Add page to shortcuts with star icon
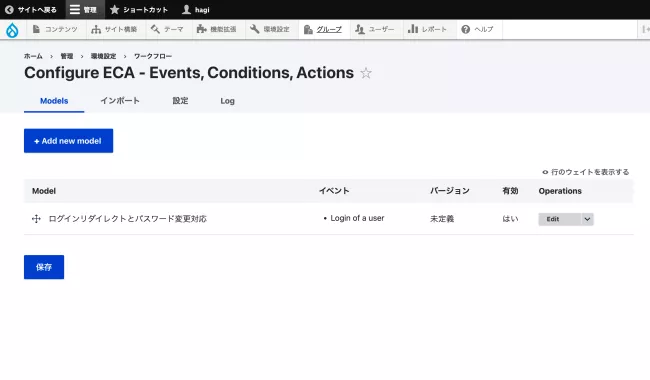Image resolution: width=650 pixels, height=380 pixels. point(366,73)
